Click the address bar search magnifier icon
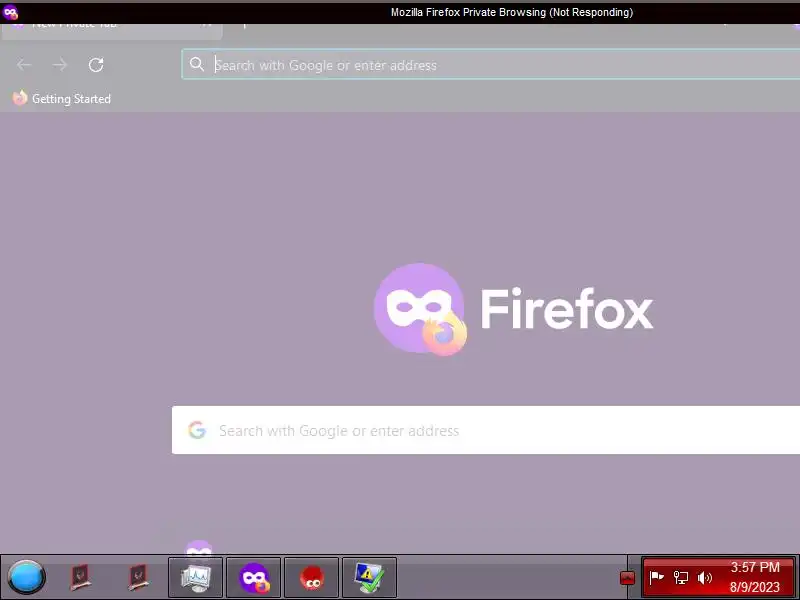Viewport: 800px width, 600px height. tap(197, 64)
